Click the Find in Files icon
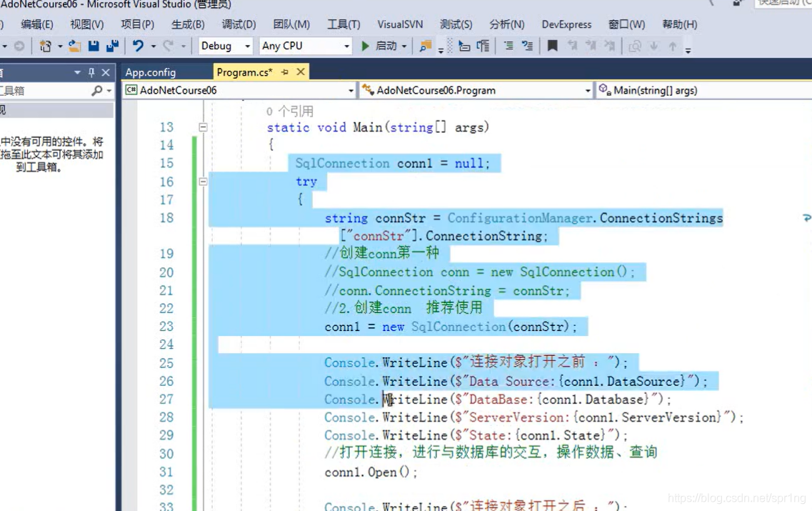This screenshot has height=511, width=812. [x=425, y=46]
